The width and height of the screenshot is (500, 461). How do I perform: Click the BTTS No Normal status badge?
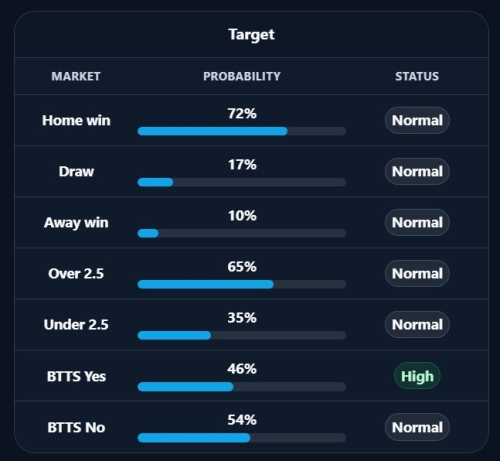[x=417, y=427]
